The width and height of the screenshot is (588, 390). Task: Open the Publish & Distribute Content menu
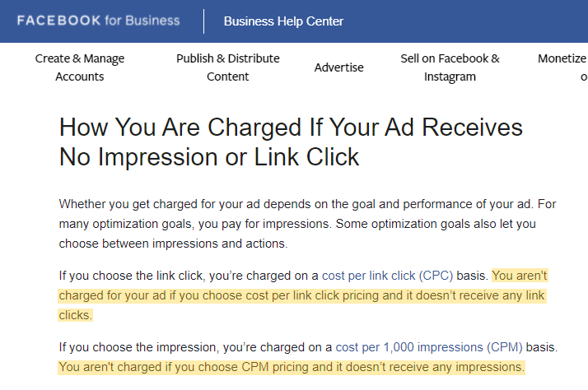(x=227, y=67)
